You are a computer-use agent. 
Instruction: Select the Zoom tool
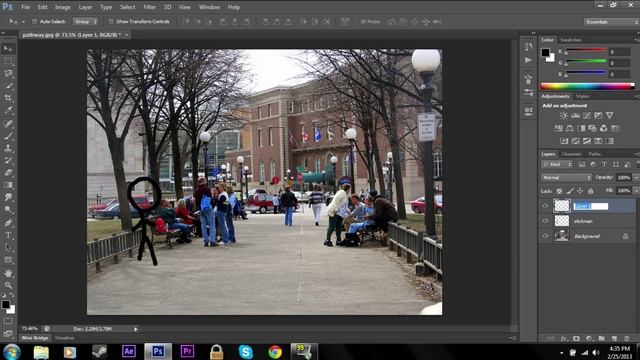point(9,285)
